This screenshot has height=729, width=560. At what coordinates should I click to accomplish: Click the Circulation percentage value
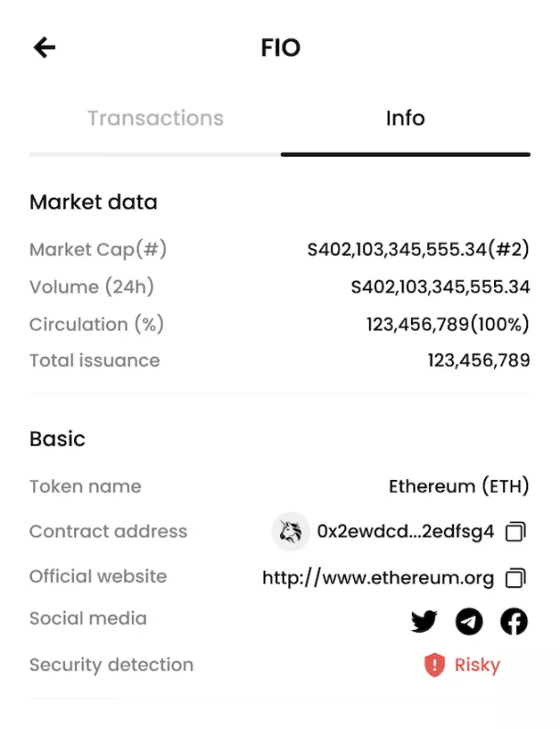[447, 324]
